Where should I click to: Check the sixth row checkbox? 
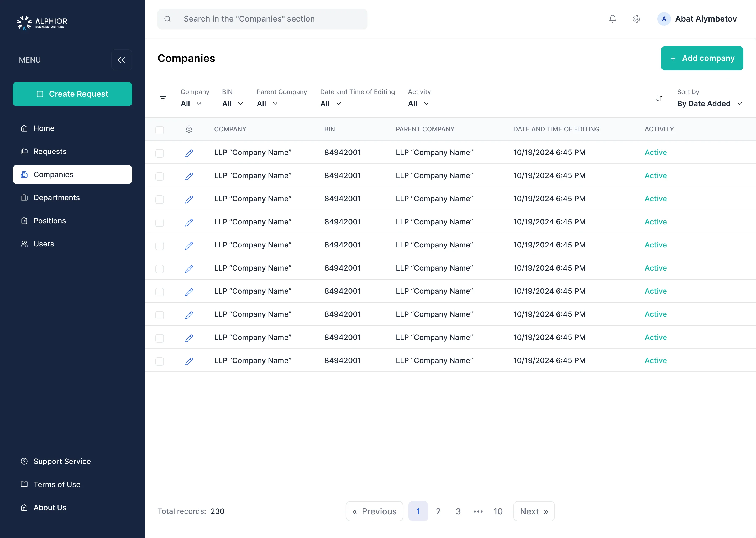[160, 269]
